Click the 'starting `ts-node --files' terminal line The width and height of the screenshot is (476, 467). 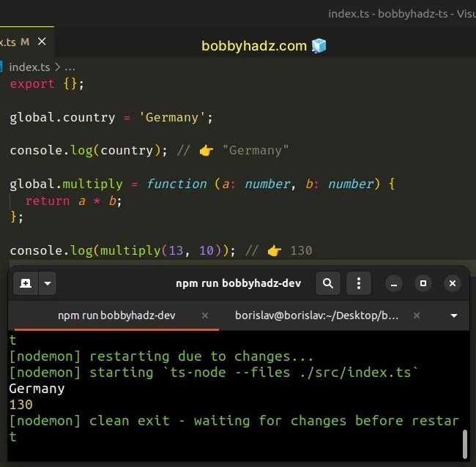point(214,373)
